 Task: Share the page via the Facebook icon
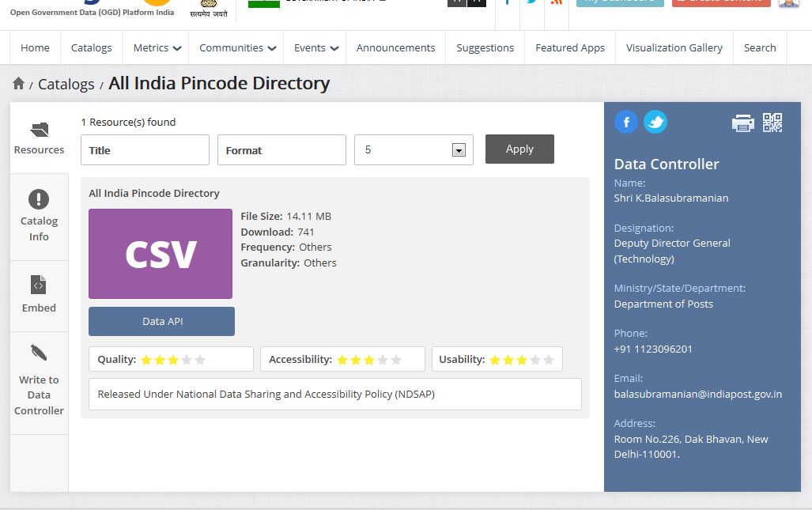pos(626,123)
